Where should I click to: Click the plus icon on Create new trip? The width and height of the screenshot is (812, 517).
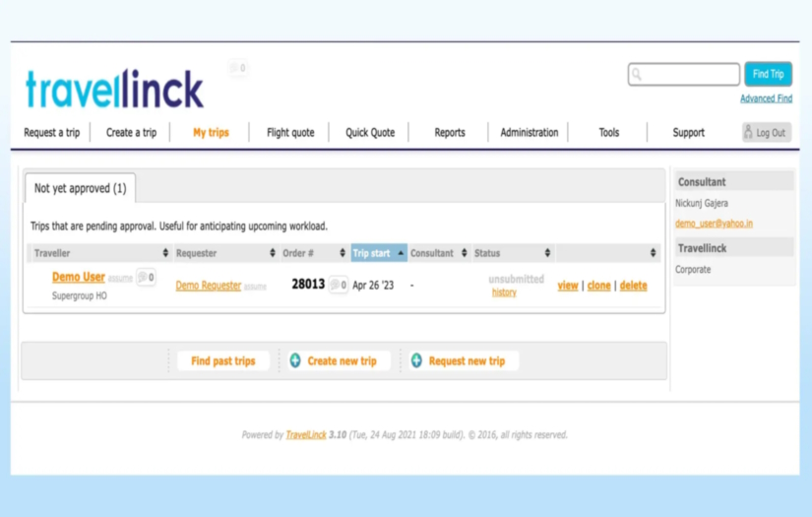pos(295,360)
